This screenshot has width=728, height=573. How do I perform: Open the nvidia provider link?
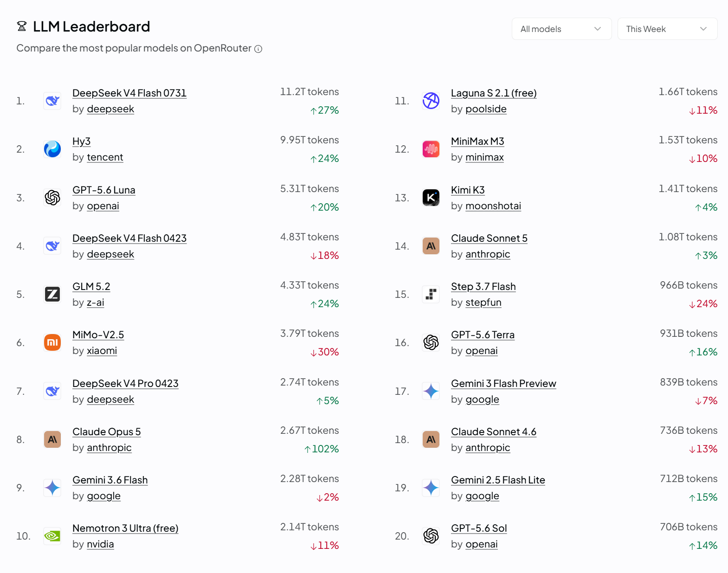(100, 544)
